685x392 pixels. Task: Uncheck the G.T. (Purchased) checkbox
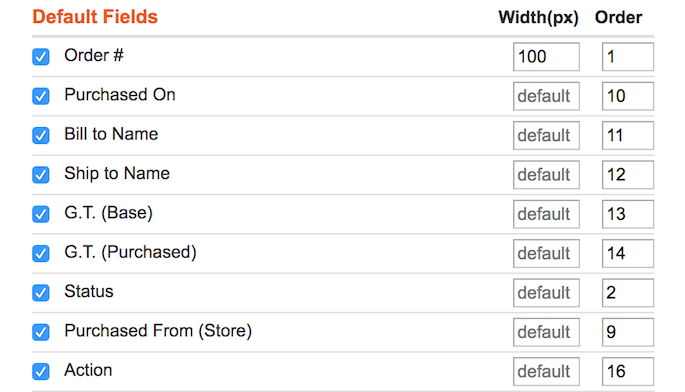pos(41,253)
